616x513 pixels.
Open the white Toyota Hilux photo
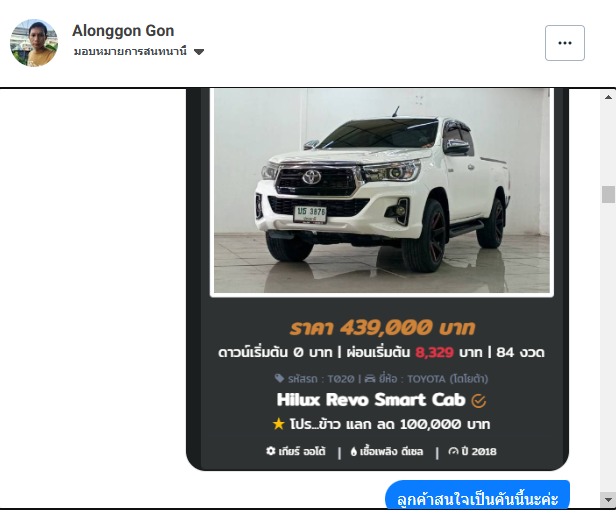click(382, 191)
